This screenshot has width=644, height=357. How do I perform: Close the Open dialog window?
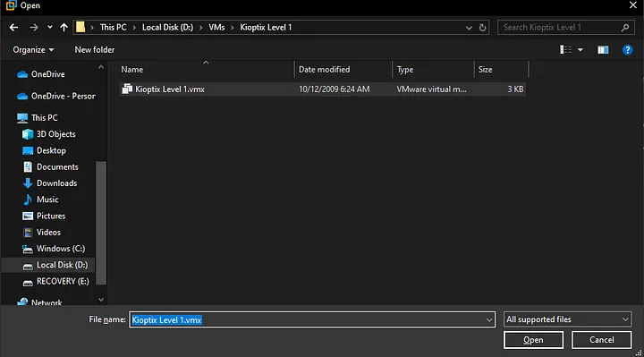[x=633, y=5]
